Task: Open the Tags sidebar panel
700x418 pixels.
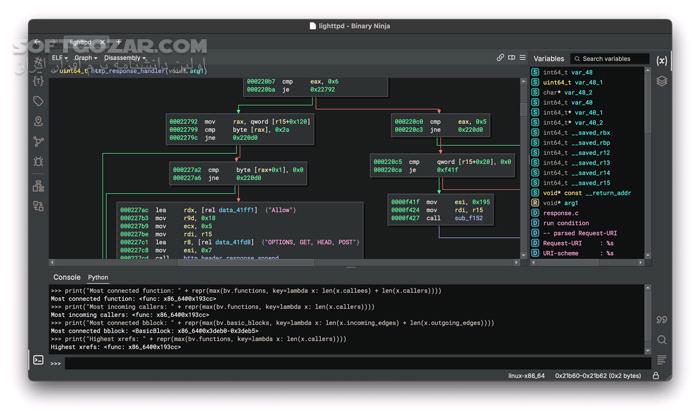Action: click(38, 101)
